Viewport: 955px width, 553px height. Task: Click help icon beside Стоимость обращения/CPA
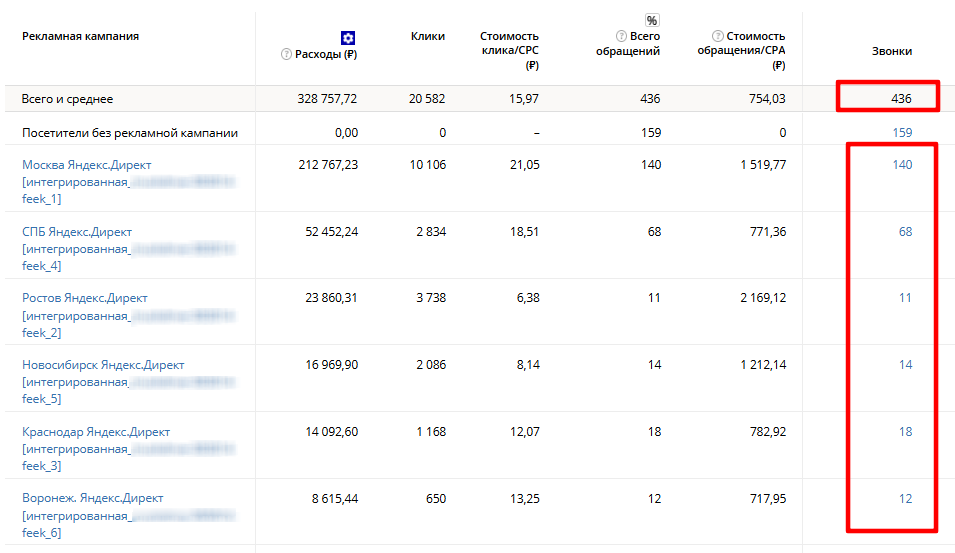pos(717,37)
